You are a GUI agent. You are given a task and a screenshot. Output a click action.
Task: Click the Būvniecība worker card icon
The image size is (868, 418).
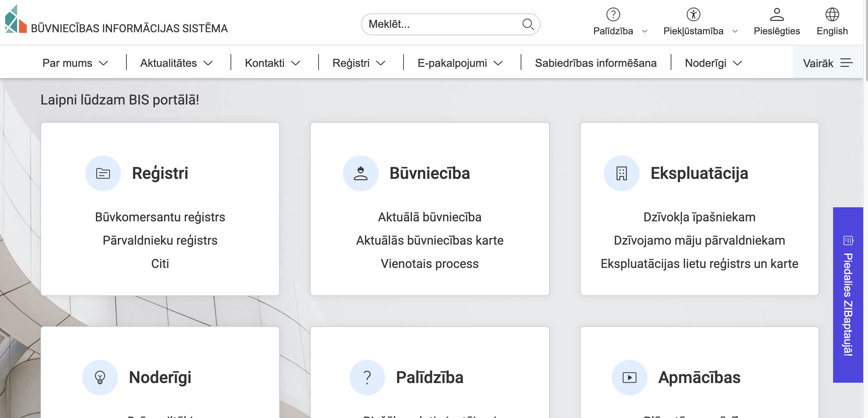[361, 173]
